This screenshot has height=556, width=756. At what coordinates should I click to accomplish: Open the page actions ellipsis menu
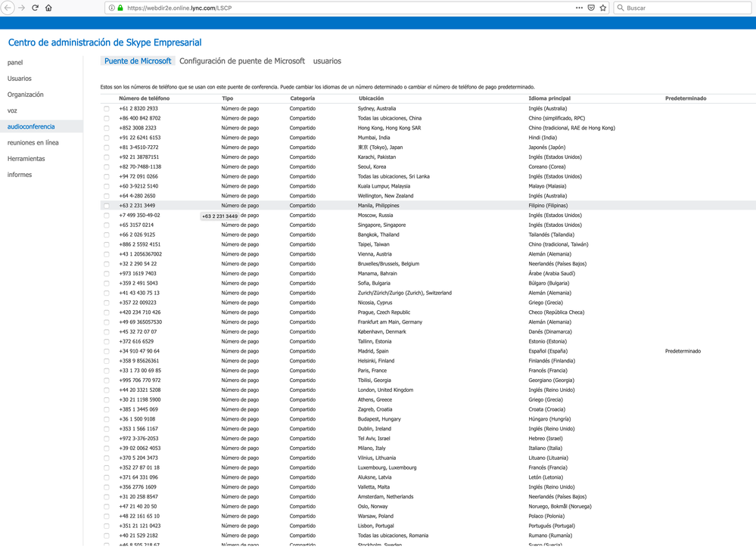click(x=579, y=8)
